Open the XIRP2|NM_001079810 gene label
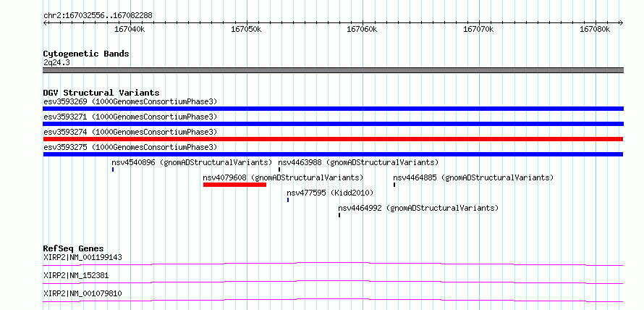 [82, 293]
